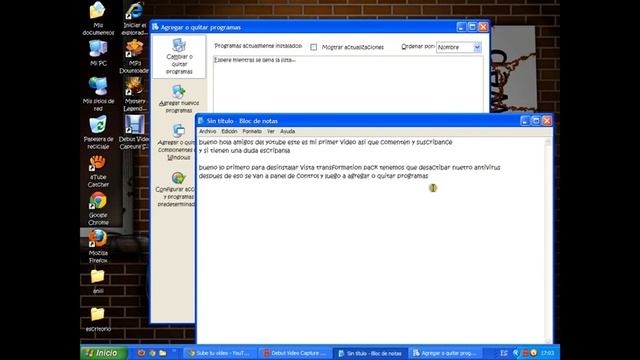Screen dimensions: 640x360
Task: Open the Formato menu in Bloc de notas
Action: [252, 131]
